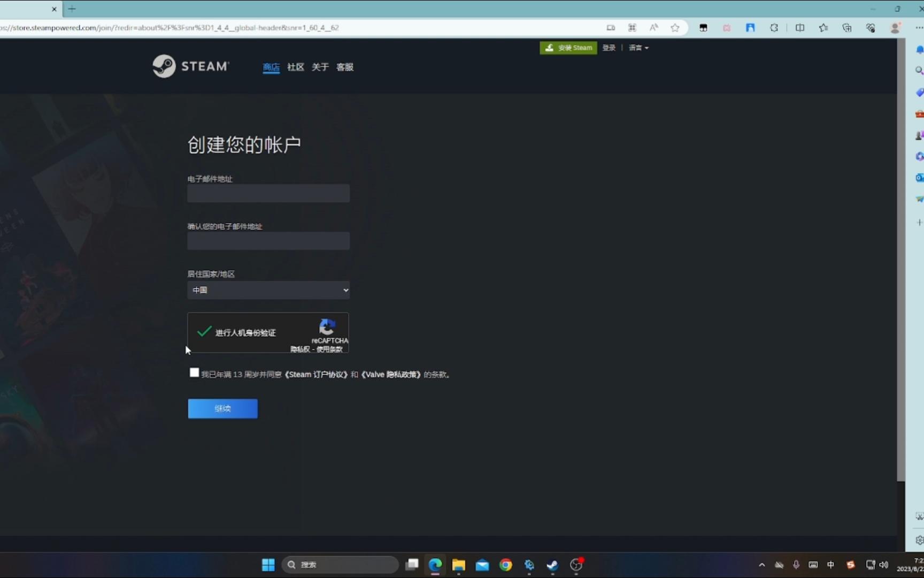The height and width of the screenshot is (578, 924).
Task: Click the Sogou input method tray icon
Action: coord(850,565)
